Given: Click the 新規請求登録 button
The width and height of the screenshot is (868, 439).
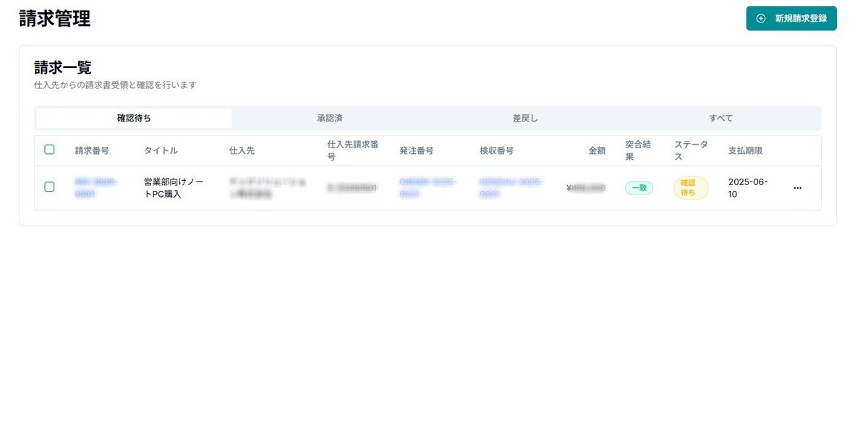Looking at the screenshot, I should click(x=791, y=19).
